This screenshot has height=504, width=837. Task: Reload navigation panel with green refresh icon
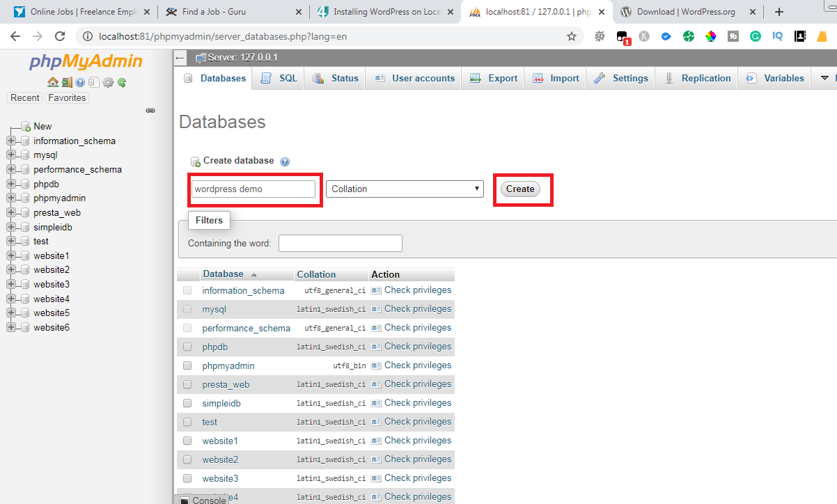(x=122, y=82)
